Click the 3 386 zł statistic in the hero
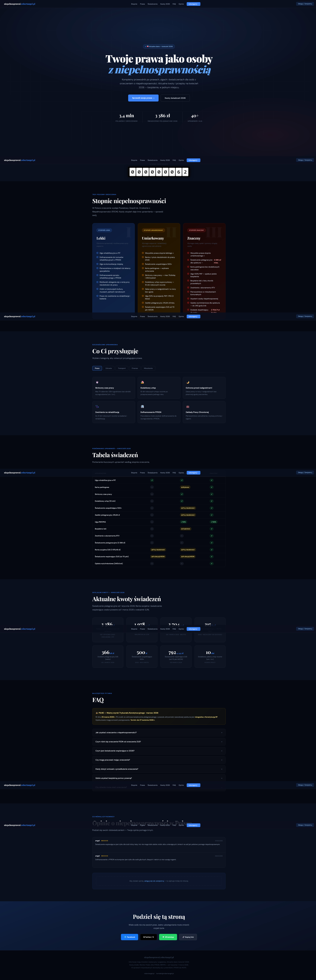The image size is (316, 980). (162, 117)
